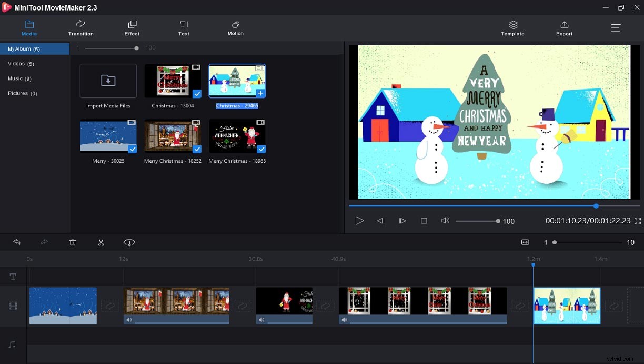The width and height of the screenshot is (644, 364).
Task: Open Pictures category in the sidebar
Action: coord(22,93)
